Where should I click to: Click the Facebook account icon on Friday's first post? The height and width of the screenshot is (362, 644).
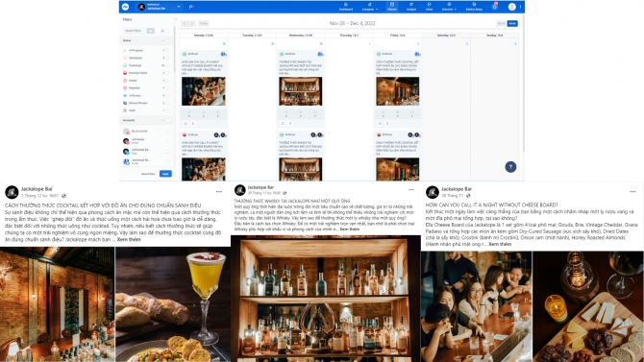click(x=417, y=54)
